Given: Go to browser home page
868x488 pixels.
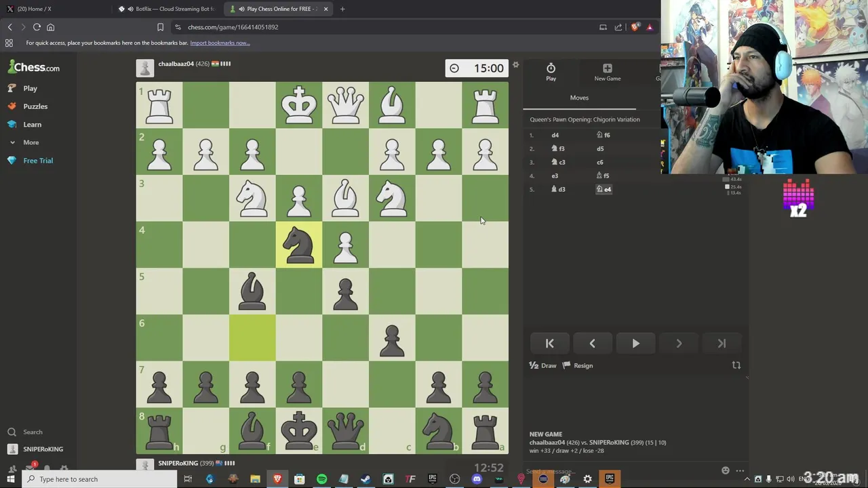Looking at the screenshot, I should (x=50, y=27).
